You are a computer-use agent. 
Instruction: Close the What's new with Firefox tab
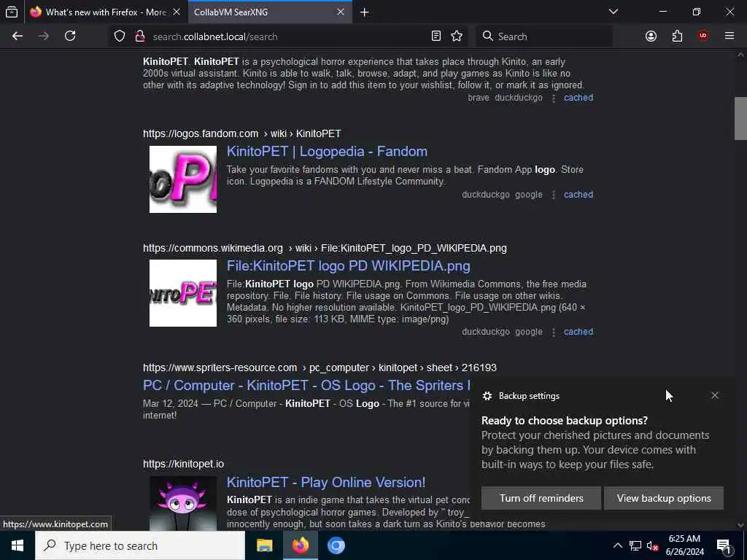coord(177,12)
